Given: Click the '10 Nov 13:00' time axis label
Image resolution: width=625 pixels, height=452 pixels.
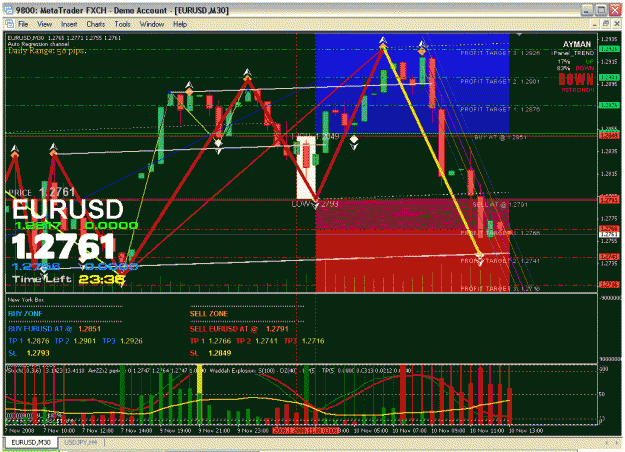Looking at the screenshot, I should (528, 431).
